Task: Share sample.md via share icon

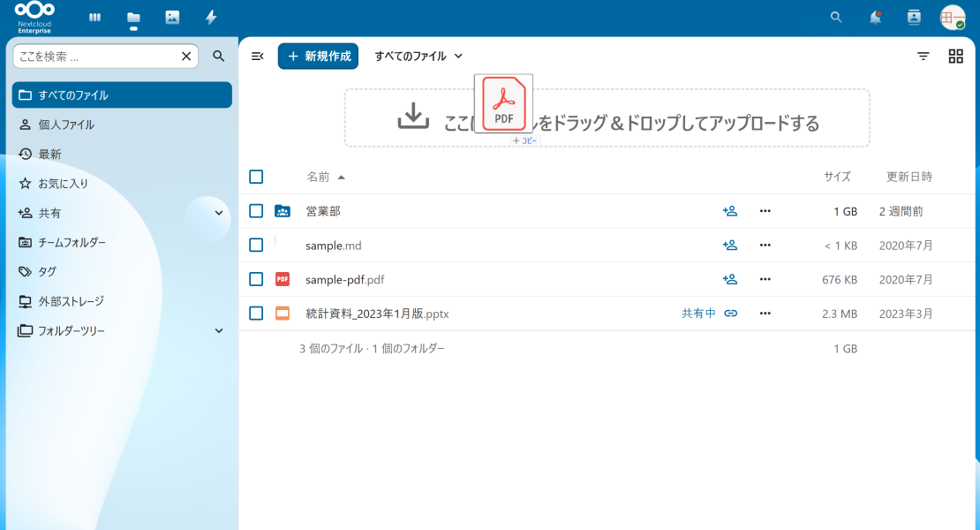Action: point(730,245)
